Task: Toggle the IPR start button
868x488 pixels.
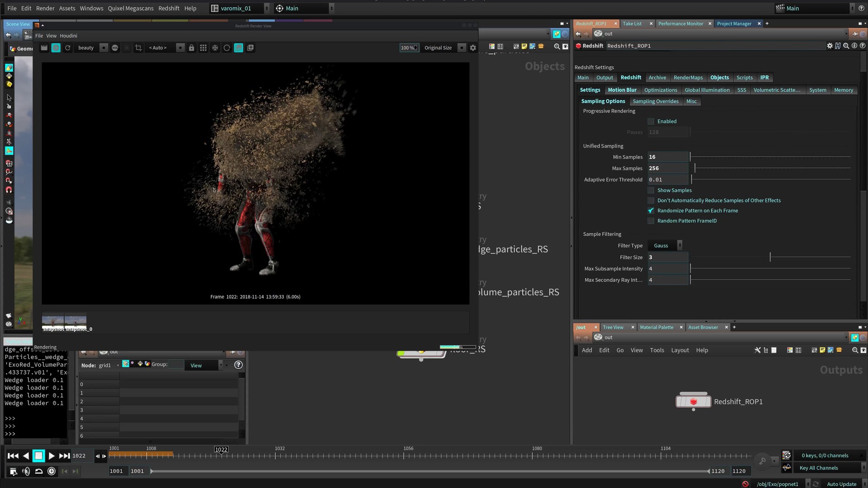Action: 56,48
